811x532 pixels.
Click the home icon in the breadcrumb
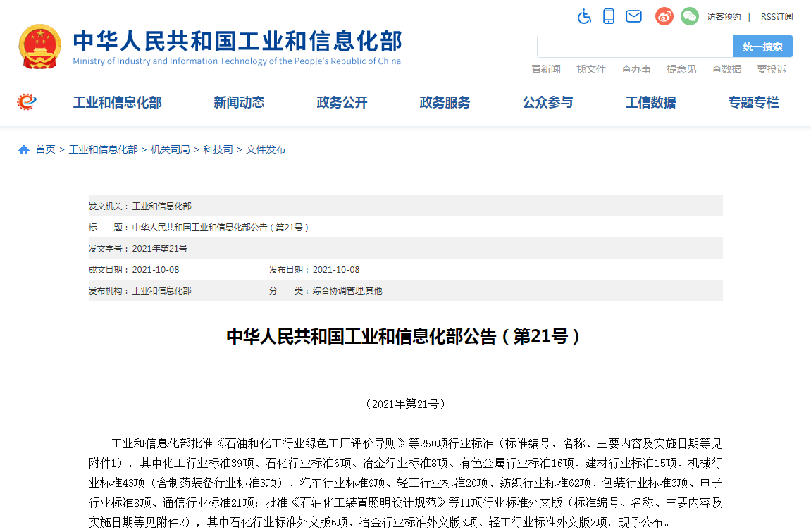pyautogui.click(x=23, y=149)
